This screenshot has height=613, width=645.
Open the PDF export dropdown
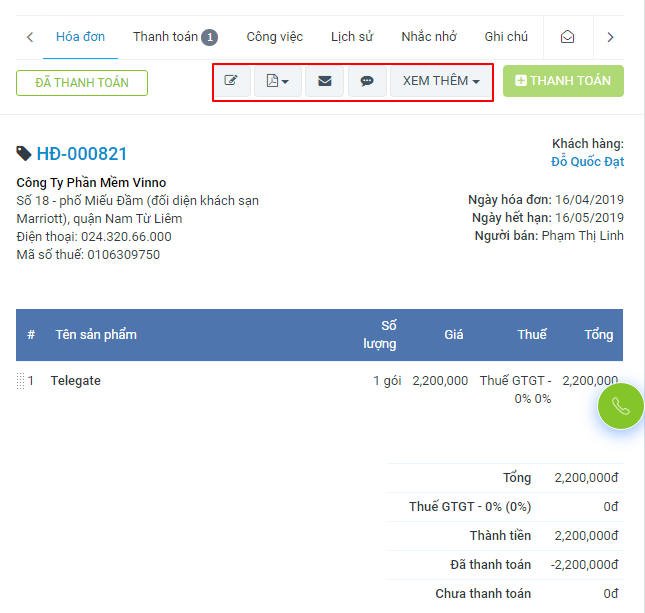(x=277, y=81)
